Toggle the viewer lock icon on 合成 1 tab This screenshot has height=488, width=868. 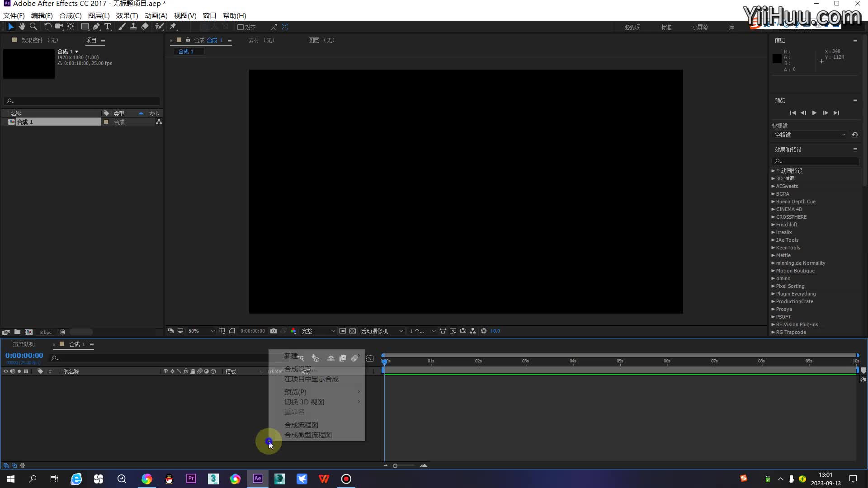click(x=188, y=40)
